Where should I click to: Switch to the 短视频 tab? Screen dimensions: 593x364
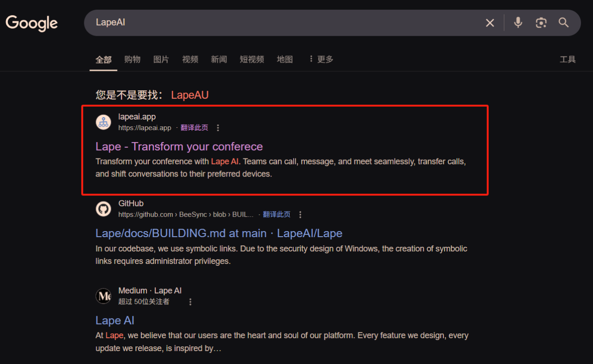(x=252, y=59)
